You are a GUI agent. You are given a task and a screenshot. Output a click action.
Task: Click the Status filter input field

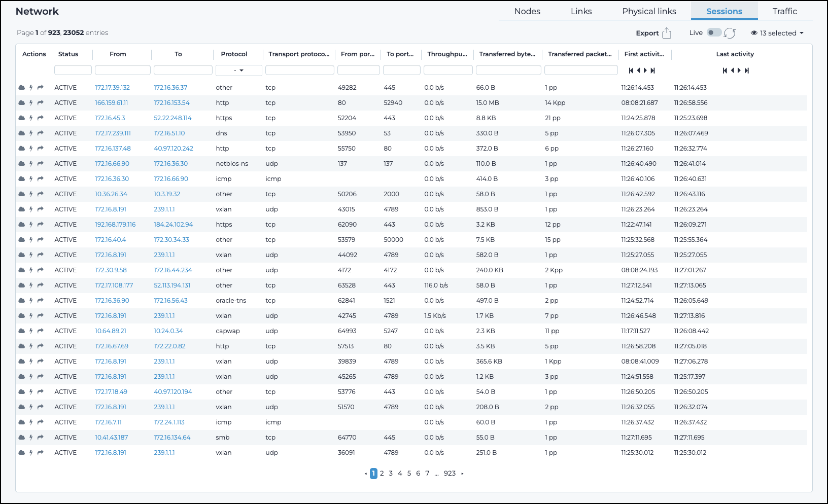pos(73,70)
